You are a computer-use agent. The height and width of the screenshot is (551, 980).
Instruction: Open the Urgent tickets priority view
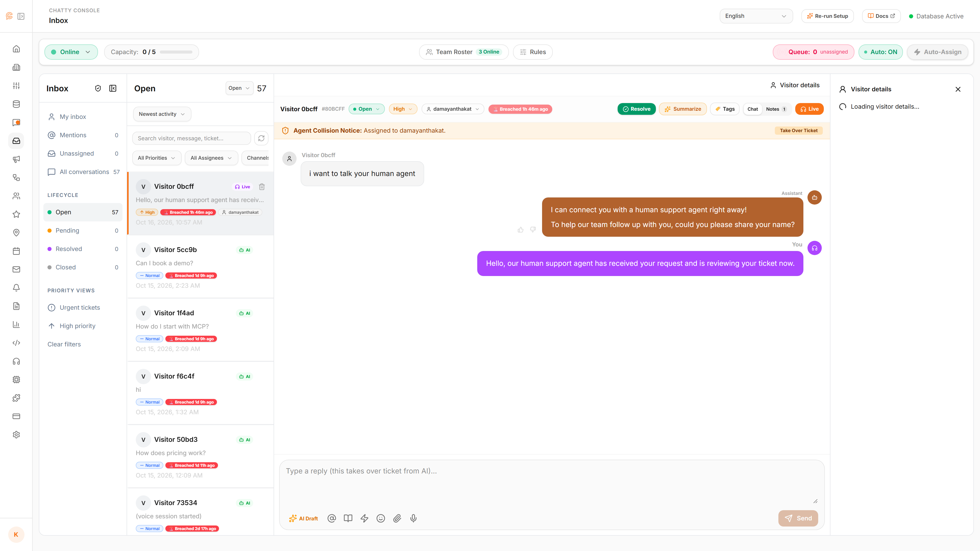83,308
